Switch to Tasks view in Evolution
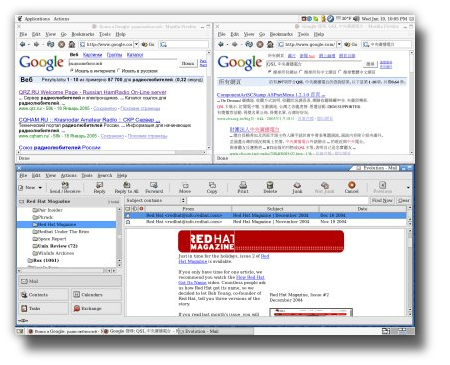The height and width of the screenshot is (365, 450). (x=44, y=308)
